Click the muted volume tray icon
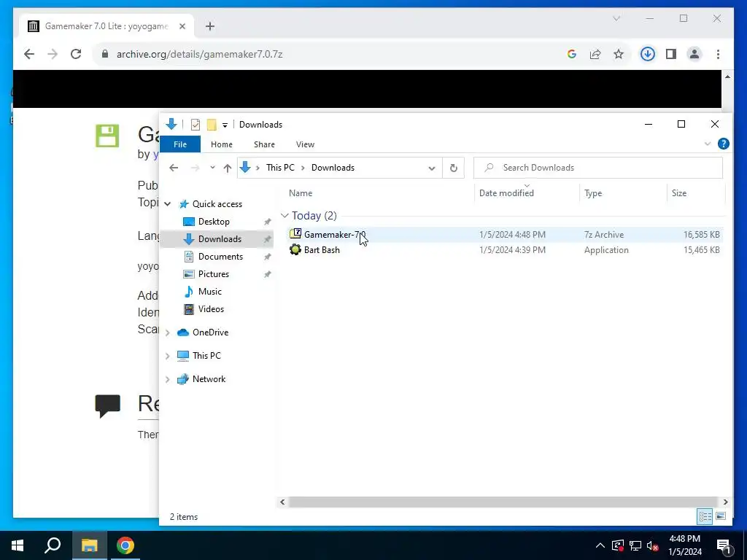The image size is (747, 560). [x=653, y=545]
